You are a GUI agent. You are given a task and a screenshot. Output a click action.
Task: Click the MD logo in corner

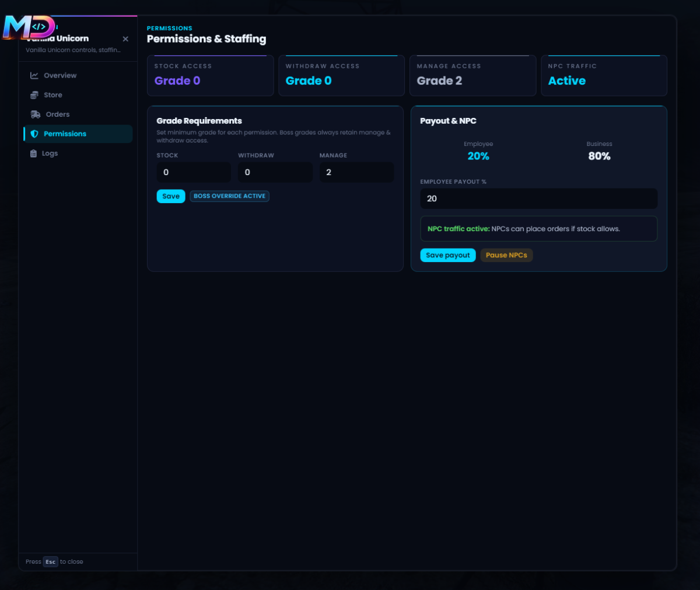(x=29, y=27)
